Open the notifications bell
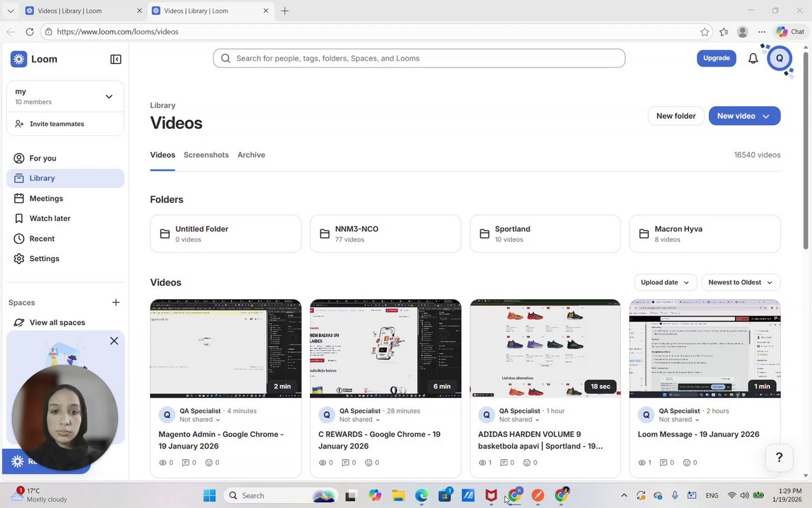 click(753, 58)
